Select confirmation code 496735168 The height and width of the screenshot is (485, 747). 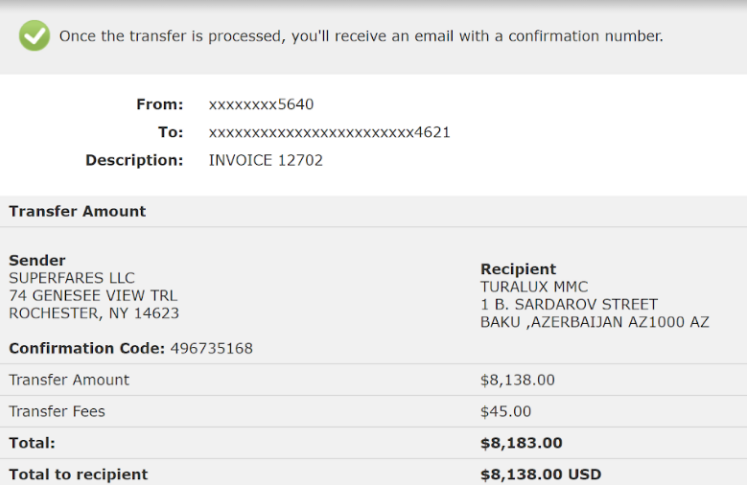pyautogui.click(x=212, y=348)
